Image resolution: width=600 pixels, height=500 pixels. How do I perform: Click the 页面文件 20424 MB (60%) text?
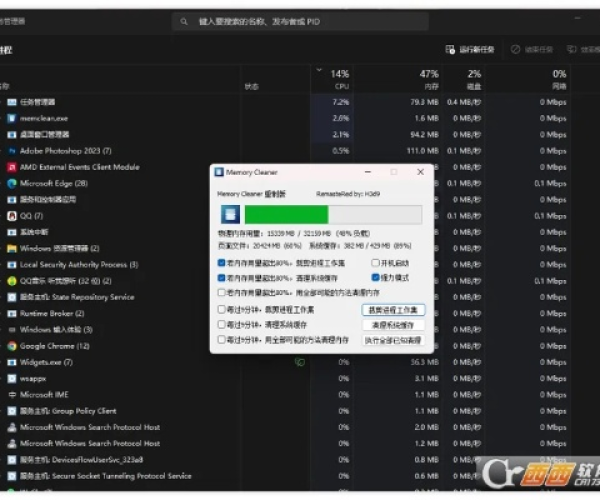[260, 246]
